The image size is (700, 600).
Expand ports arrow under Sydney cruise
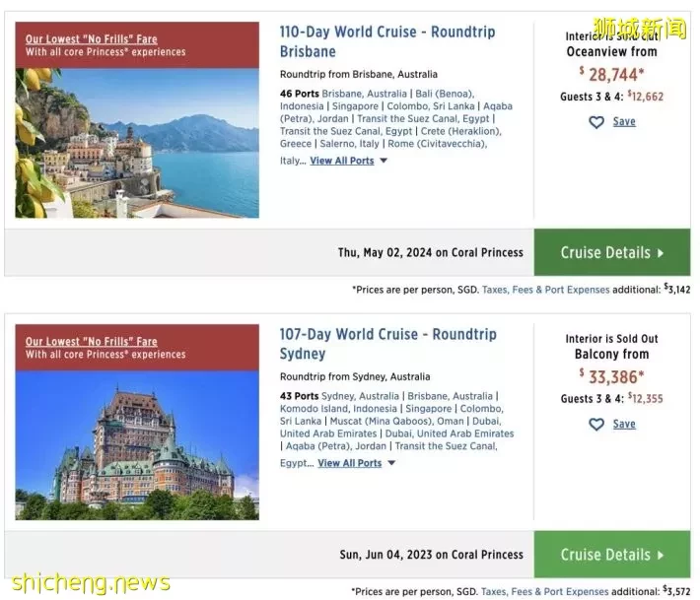pyautogui.click(x=391, y=463)
